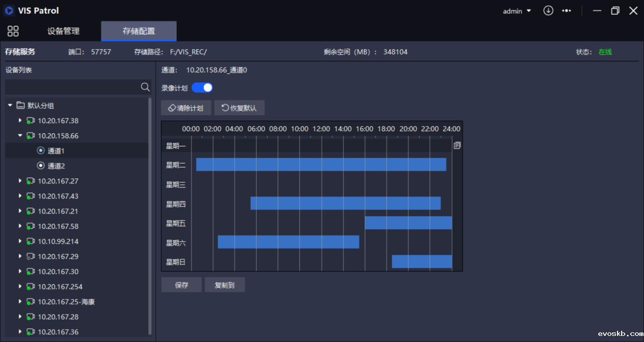The image size is (644, 342).
Task: Click the device list search input field
Action: 72,87
